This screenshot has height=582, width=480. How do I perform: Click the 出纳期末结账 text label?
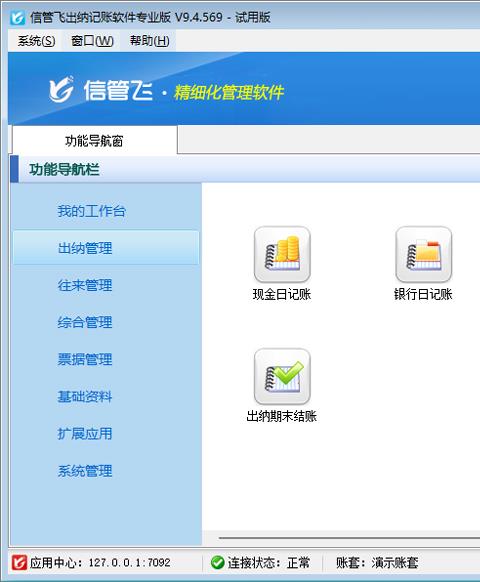tap(282, 416)
